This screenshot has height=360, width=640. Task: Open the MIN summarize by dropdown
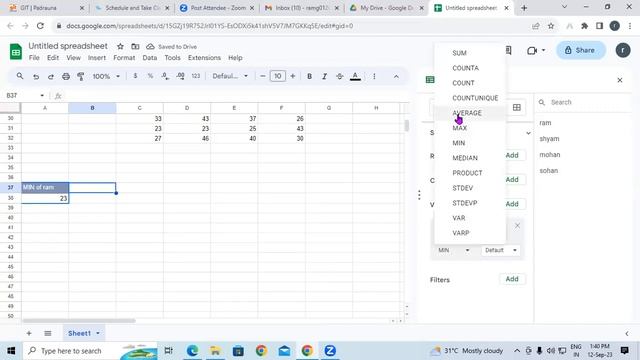453,250
